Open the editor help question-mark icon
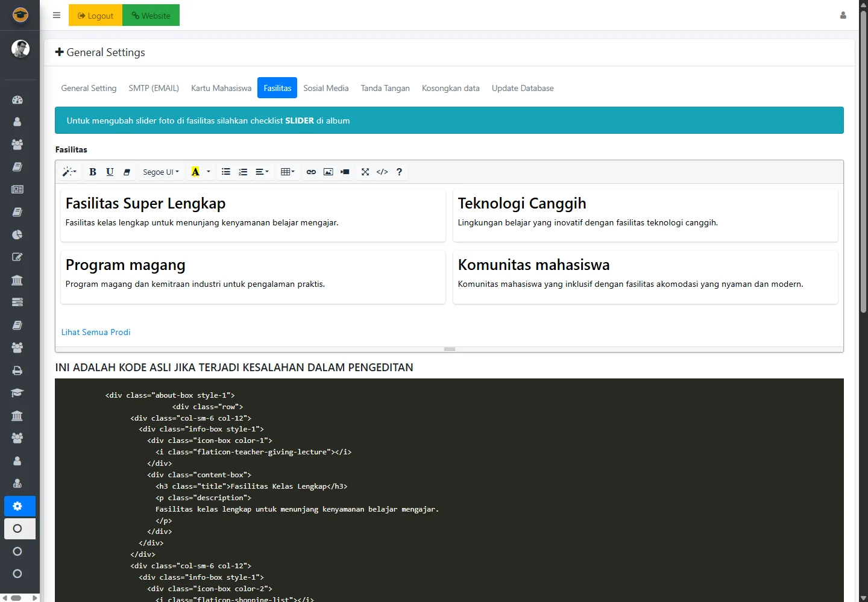Screen dimensions: 868x602 [x=399, y=172]
